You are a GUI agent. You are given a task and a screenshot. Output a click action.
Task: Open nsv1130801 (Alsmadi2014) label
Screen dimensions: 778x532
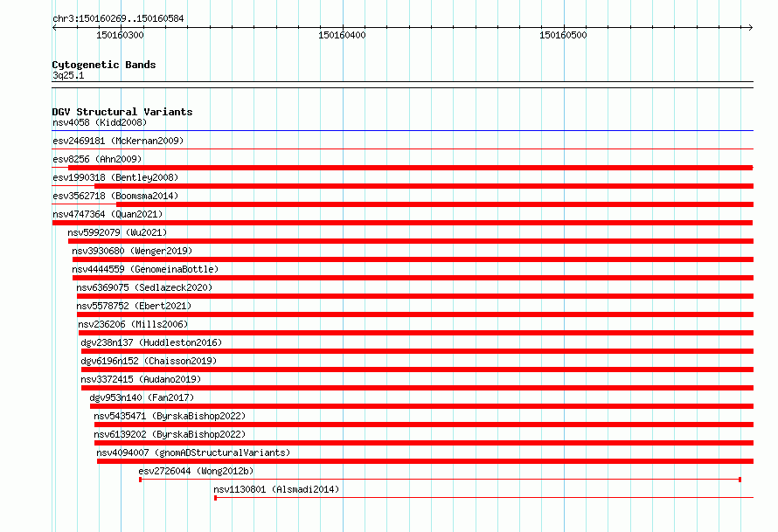click(x=276, y=489)
